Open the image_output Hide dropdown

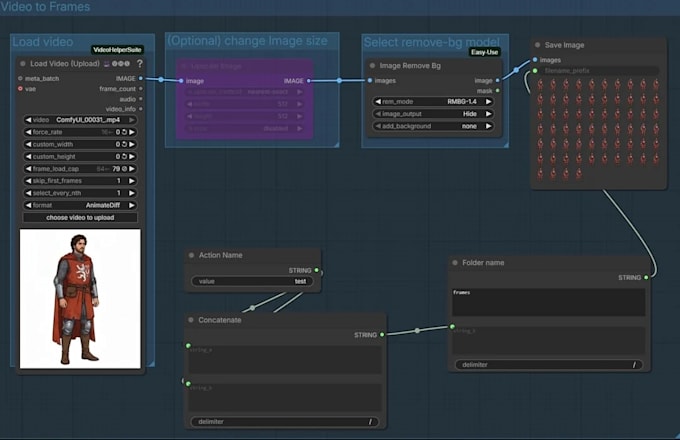click(x=433, y=114)
